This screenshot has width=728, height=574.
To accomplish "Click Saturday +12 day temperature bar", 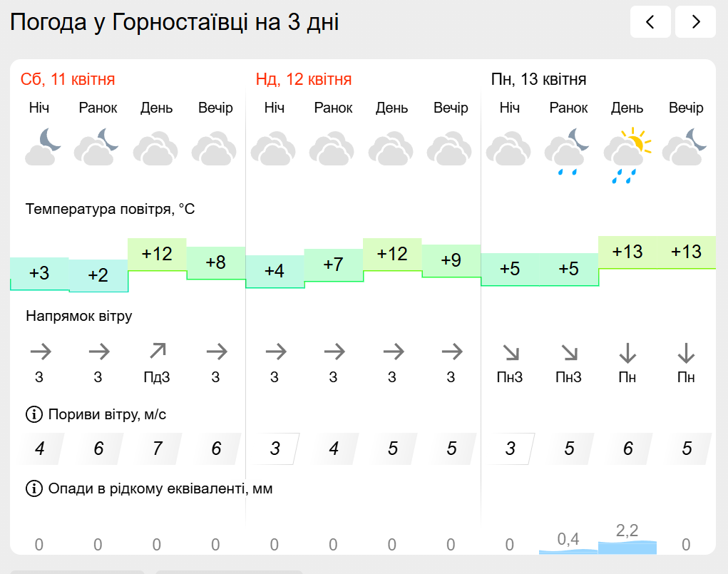I will [x=157, y=255].
